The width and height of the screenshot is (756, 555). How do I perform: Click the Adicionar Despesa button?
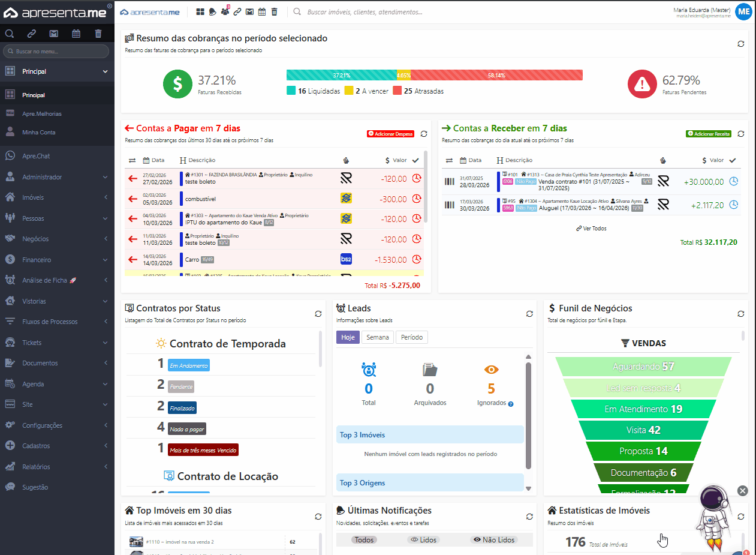(x=390, y=134)
